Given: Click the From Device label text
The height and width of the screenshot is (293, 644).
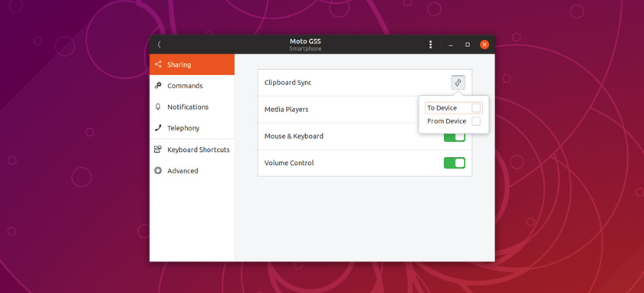Looking at the screenshot, I should pyautogui.click(x=447, y=121).
